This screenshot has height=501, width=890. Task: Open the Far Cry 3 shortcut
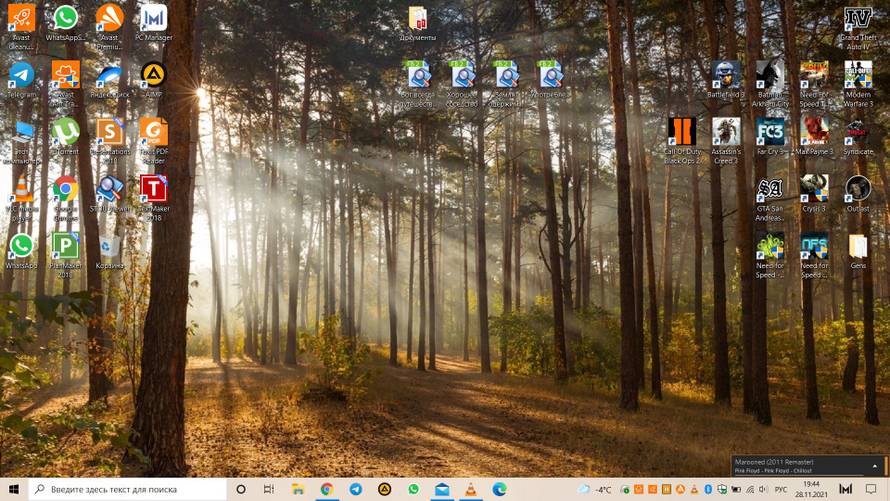[770, 137]
